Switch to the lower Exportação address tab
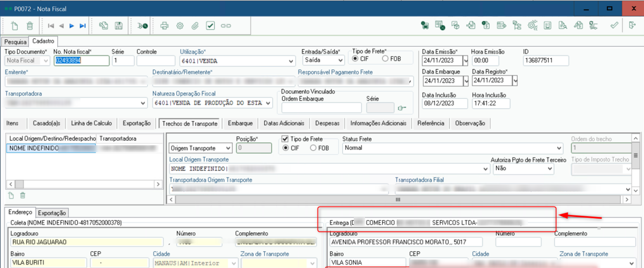 point(52,213)
